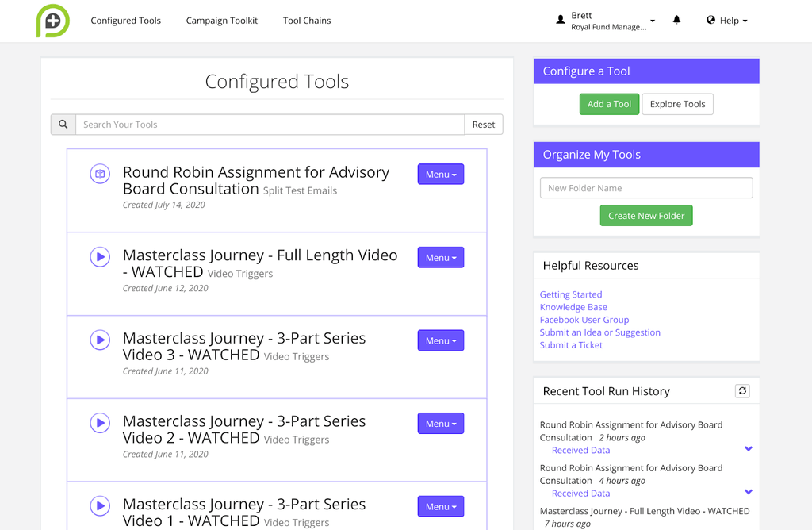The image size is (812, 530).
Task: Open the Menu dropdown for Round Robin Assignment tool
Action: tap(440, 174)
